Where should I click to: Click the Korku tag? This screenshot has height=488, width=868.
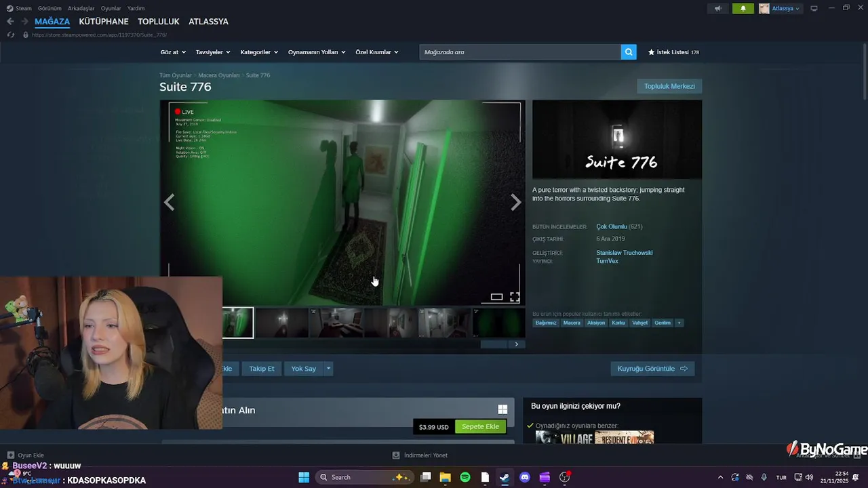pyautogui.click(x=618, y=323)
